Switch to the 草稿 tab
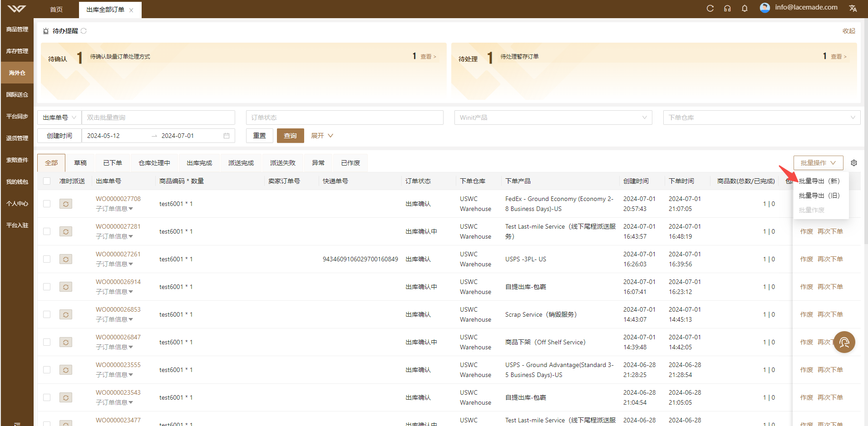Screen dimensions: 868x426 point(80,163)
